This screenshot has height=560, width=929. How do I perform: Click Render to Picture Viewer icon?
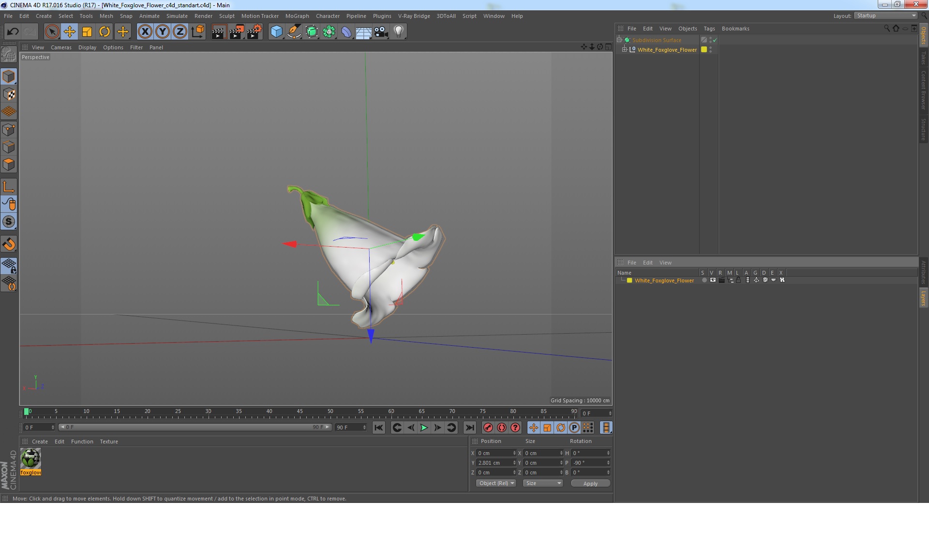coord(237,32)
